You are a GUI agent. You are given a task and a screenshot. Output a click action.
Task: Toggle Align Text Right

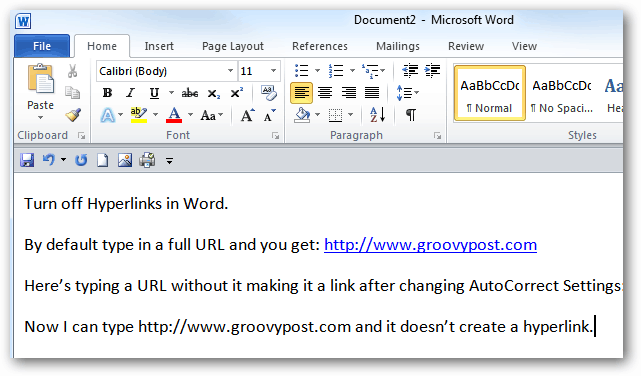[x=349, y=93]
